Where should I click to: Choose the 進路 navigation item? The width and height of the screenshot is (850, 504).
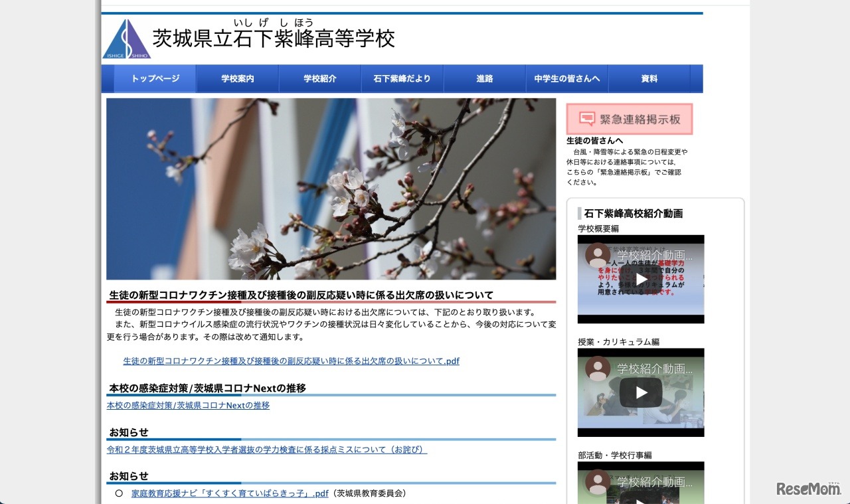click(x=485, y=78)
